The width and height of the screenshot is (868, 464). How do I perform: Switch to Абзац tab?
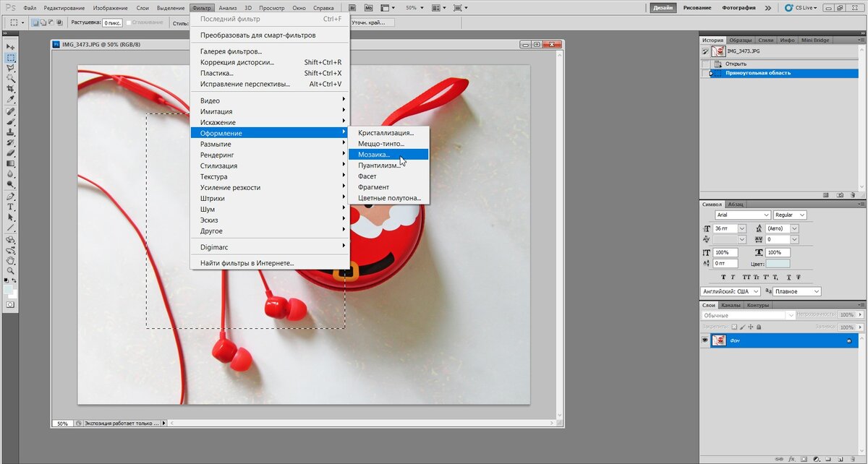(x=736, y=204)
